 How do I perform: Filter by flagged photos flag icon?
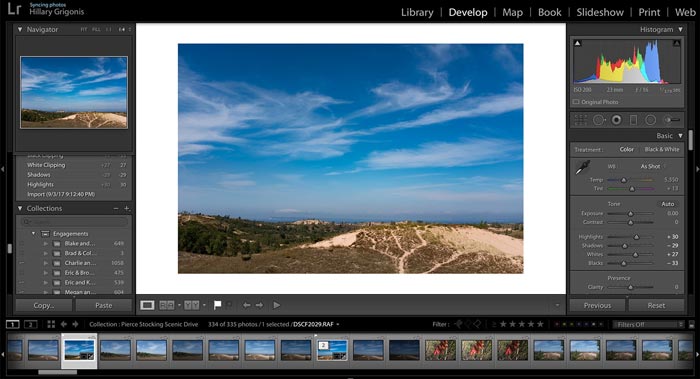(458, 324)
